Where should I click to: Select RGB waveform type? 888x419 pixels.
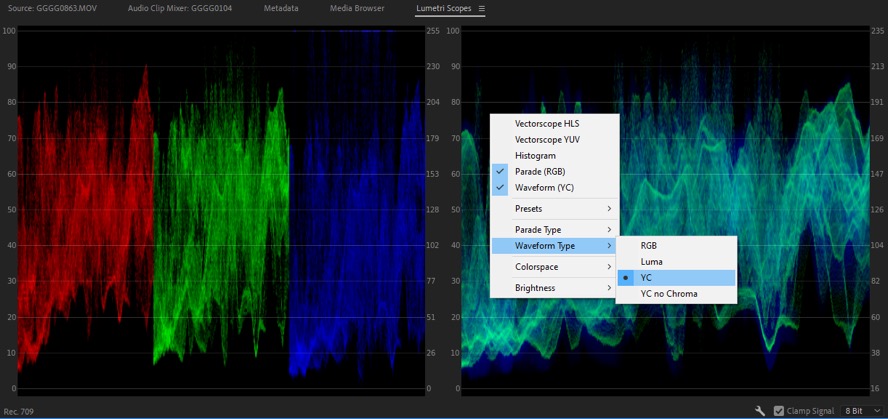pyautogui.click(x=649, y=246)
